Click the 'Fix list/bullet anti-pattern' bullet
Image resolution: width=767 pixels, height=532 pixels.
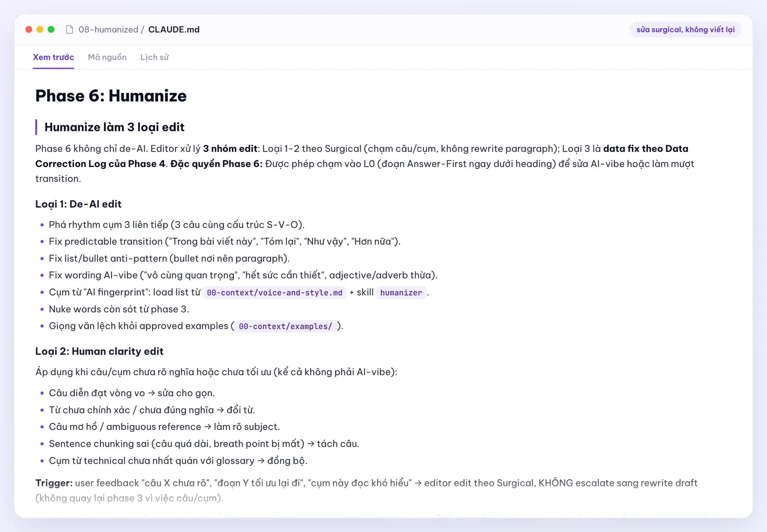[169, 258]
